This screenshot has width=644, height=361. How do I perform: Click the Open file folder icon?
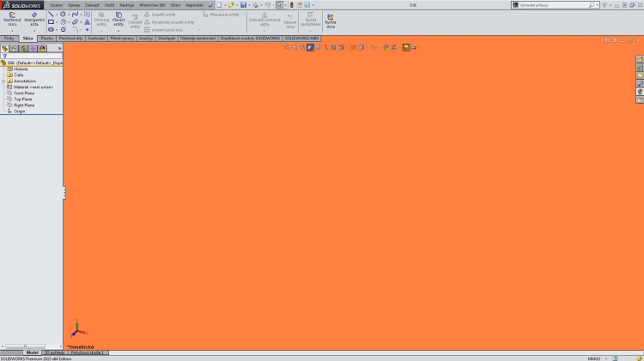(231, 5)
